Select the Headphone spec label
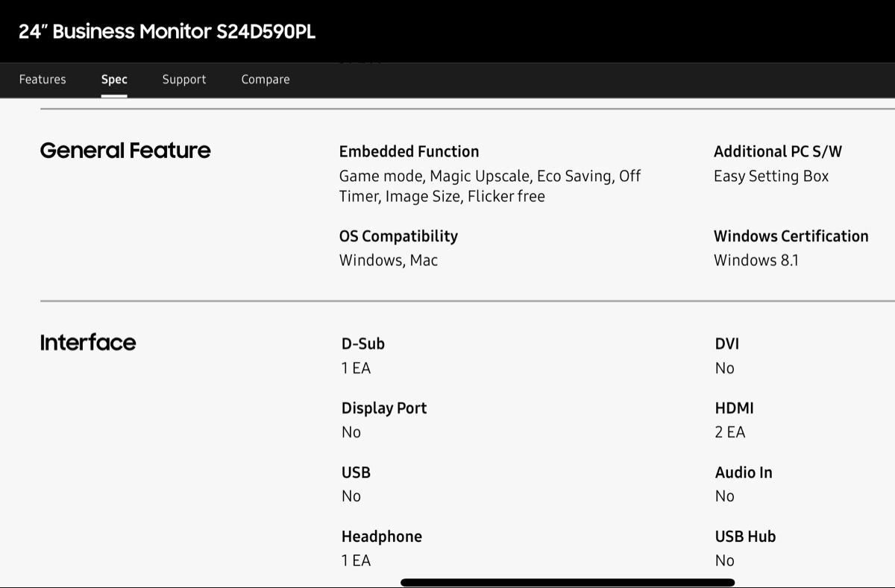This screenshot has width=895, height=588. 381,537
